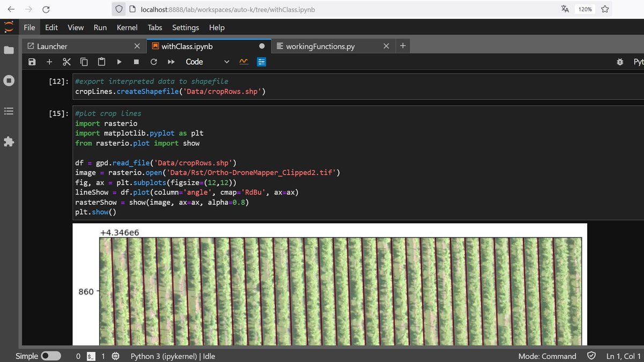Bookmark this page with the star icon
Viewport: 644px width, 362px height.
605,9
